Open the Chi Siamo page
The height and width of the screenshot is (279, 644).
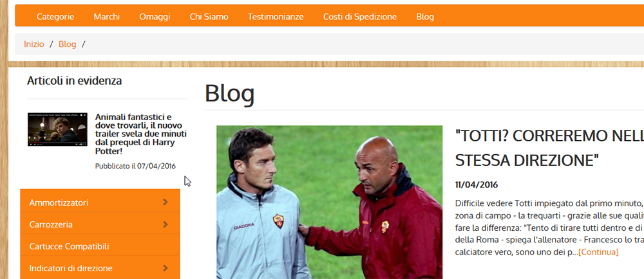pos(209,17)
